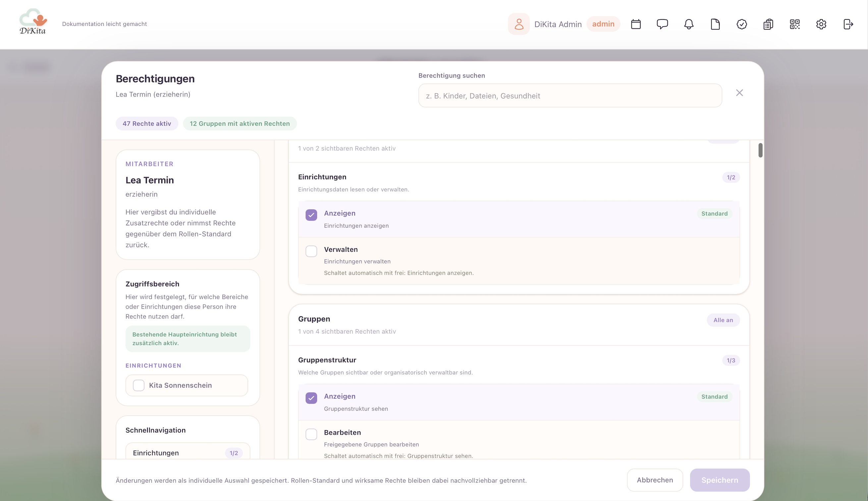This screenshot has height=501, width=868.
Task: Click the 12 Gruppen mit aktiven Rechten badge
Action: click(x=240, y=124)
